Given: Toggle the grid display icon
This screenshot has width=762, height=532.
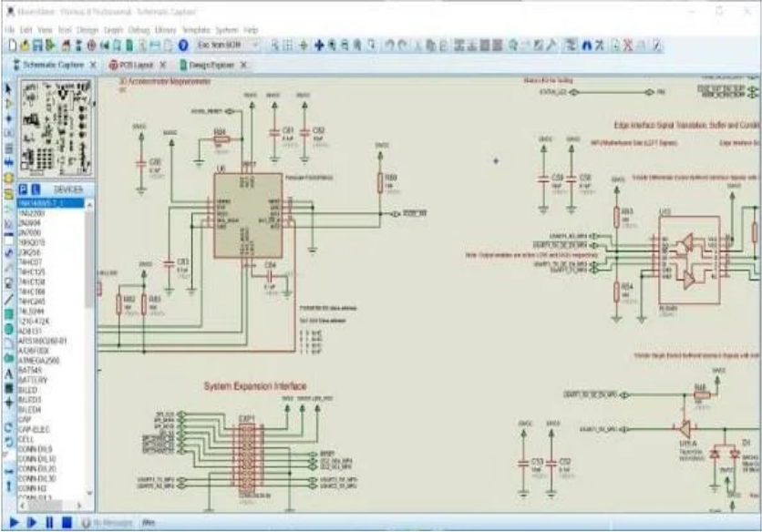Looking at the screenshot, I should tap(288, 46).
